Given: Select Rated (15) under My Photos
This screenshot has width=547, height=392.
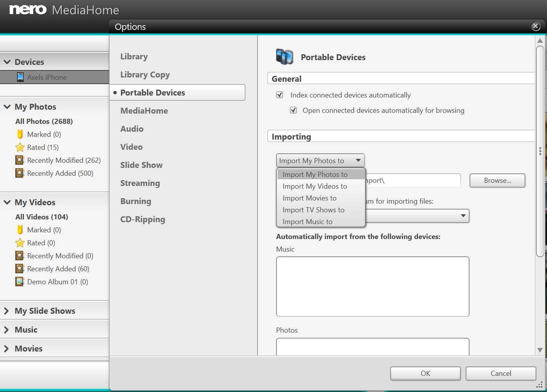Looking at the screenshot, I should (x=43, y=147).
